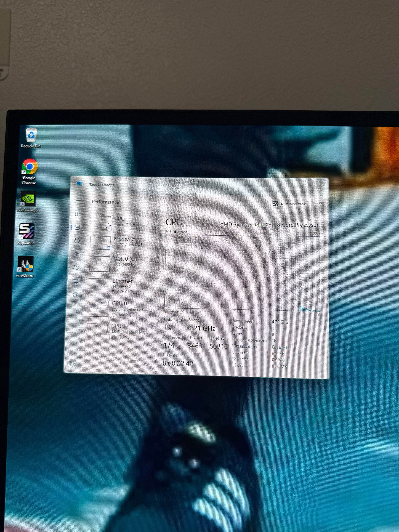Go to the Processes page icon
This screenshot has width=399, height=532.
(77, 214)
